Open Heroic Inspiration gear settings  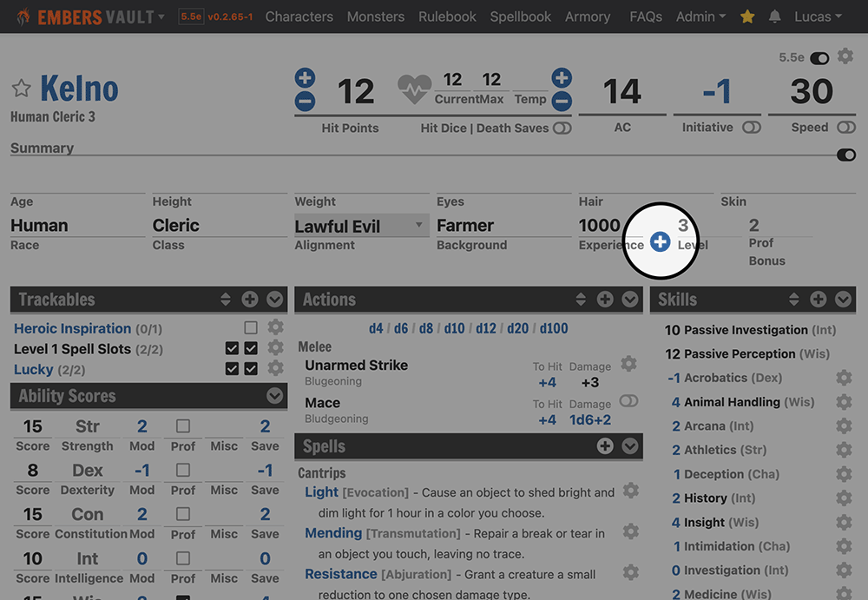tap(275, 327)
